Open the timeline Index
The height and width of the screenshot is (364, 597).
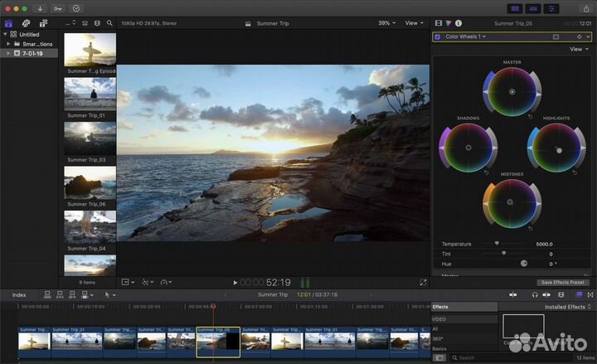[19, 294]
